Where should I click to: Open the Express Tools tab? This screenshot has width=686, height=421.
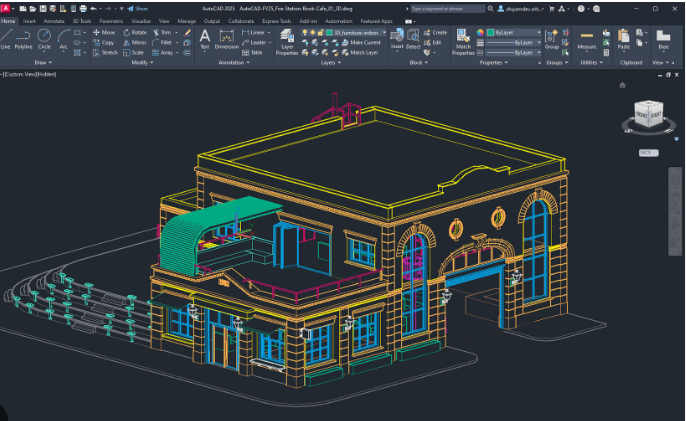[276, 21]
